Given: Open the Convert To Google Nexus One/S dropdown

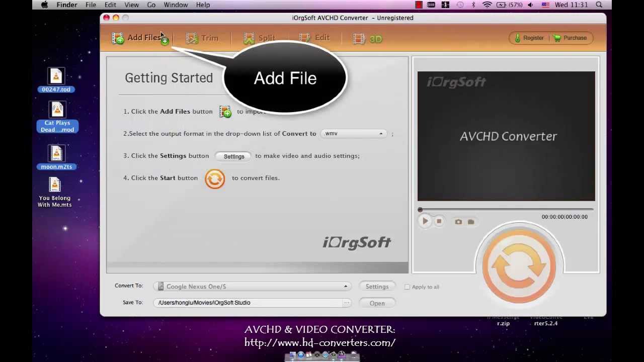Looking at the screenshot, I should click(253, 287).
